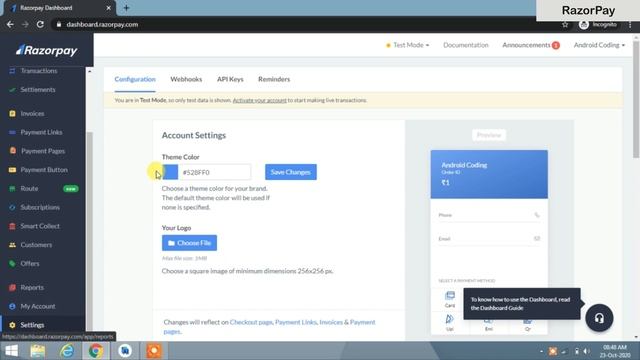
Task: Click Activate your account link
Action: [x=260, y=100]
